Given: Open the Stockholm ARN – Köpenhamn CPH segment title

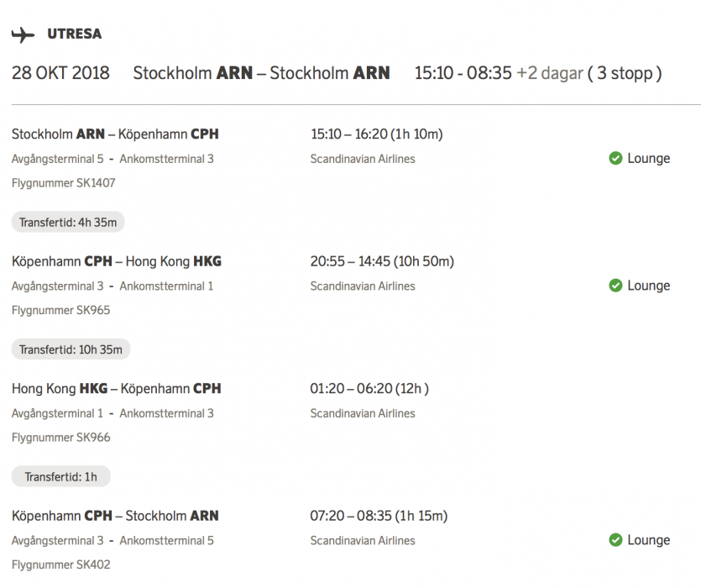Looking at the screenshot, I should pos(115,134).
